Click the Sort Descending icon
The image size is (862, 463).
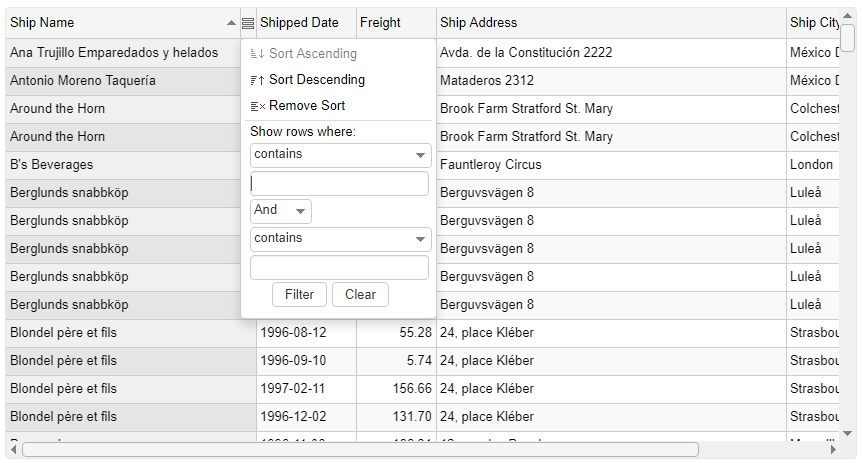tap(257, 80)
